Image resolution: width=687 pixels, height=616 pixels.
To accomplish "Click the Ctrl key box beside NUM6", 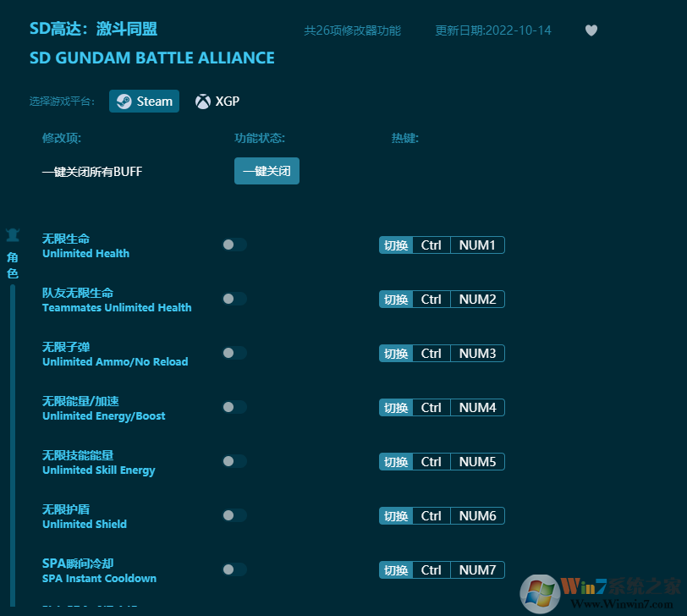I will 431,515.
